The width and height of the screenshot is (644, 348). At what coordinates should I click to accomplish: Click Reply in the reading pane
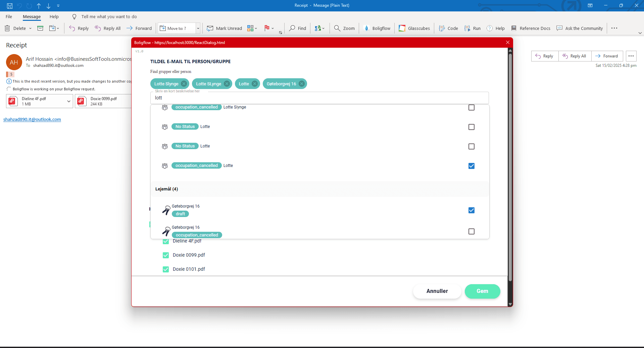point(545,56)
